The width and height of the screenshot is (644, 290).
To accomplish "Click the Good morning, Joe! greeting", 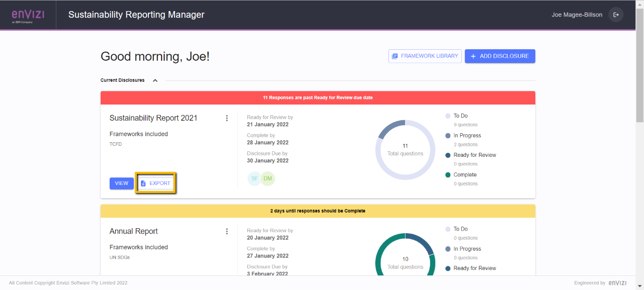I will [155, 56].
